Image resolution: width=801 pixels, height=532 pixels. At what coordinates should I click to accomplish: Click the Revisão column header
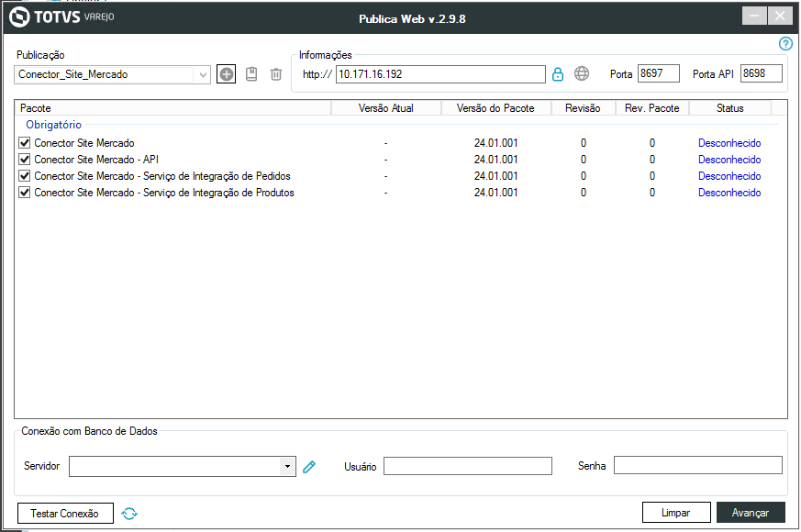pyautogui.click(x=583, y=108)
